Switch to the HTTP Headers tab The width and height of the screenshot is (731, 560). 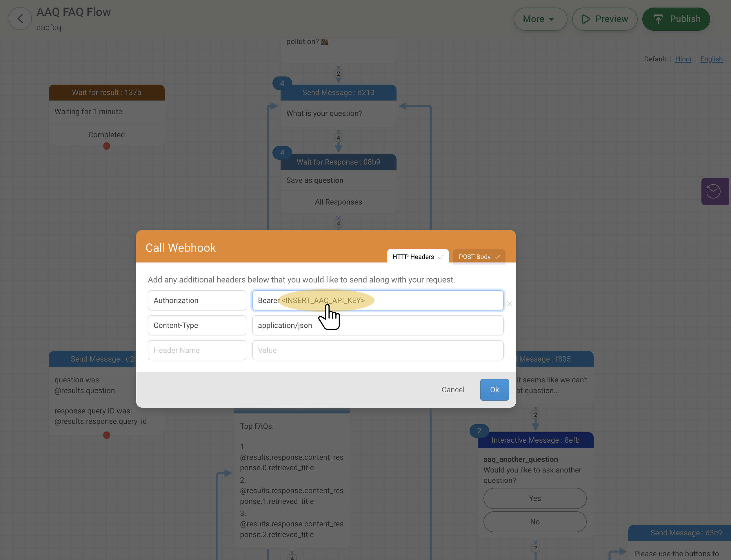(x=417, y=257)
